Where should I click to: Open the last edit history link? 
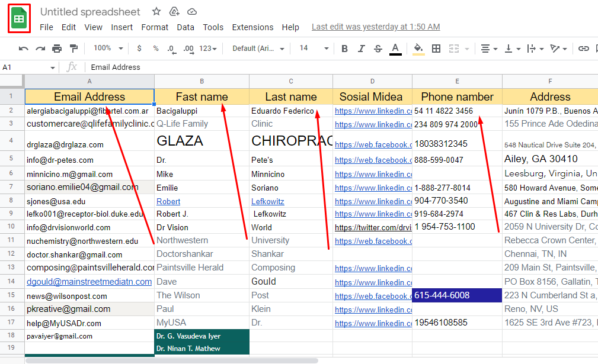coord(376,27)
